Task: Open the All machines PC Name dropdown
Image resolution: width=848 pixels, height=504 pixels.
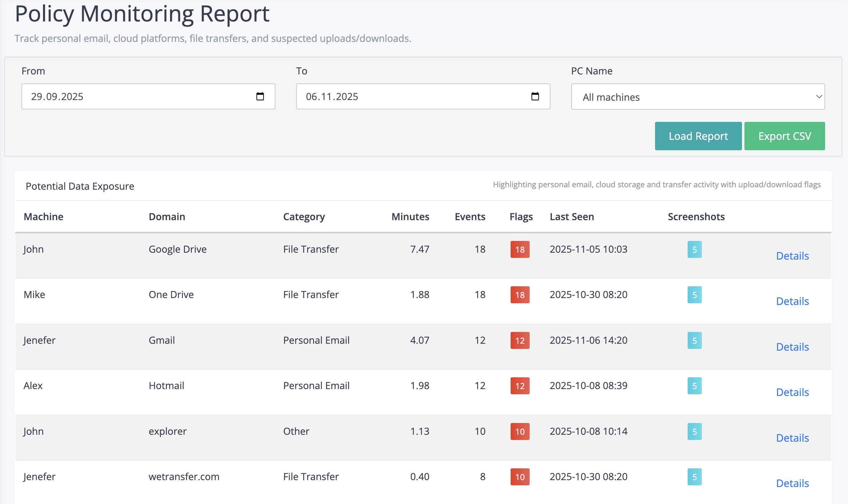Action: 698,97
